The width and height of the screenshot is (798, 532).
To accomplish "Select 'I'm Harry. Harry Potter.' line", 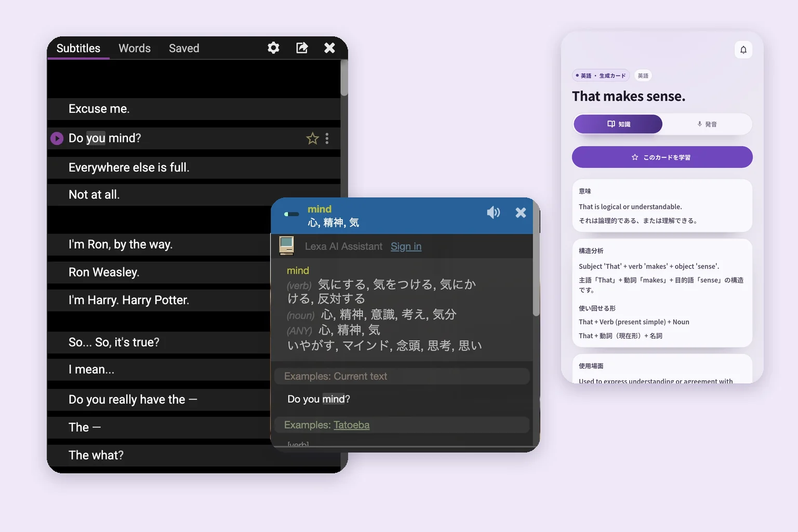I will click(158, 300).
